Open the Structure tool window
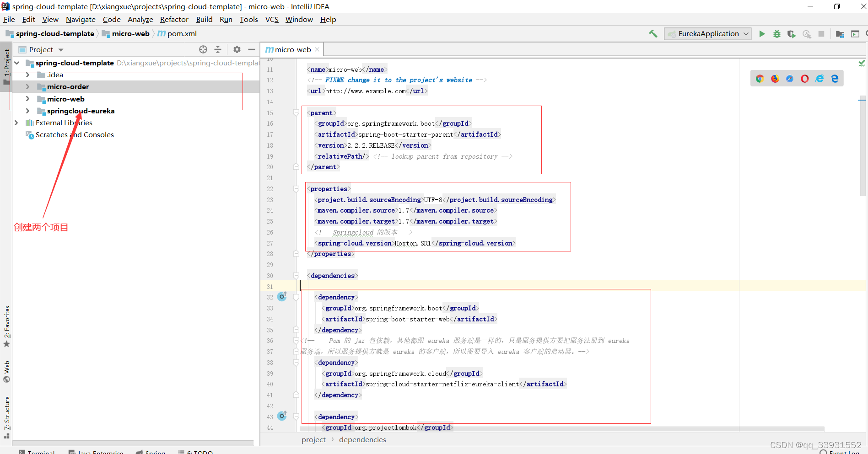868x454 pixels. [6, 417]
